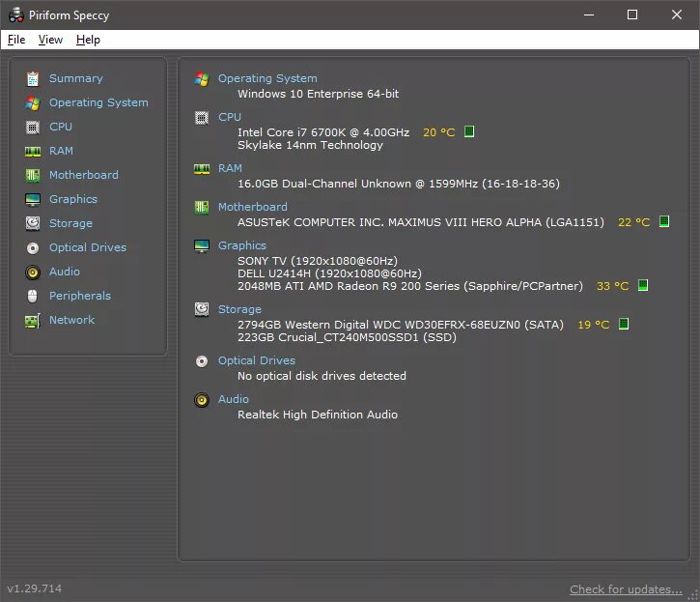Click the Summary clipboard icon in sidebar

click(33, 78)
